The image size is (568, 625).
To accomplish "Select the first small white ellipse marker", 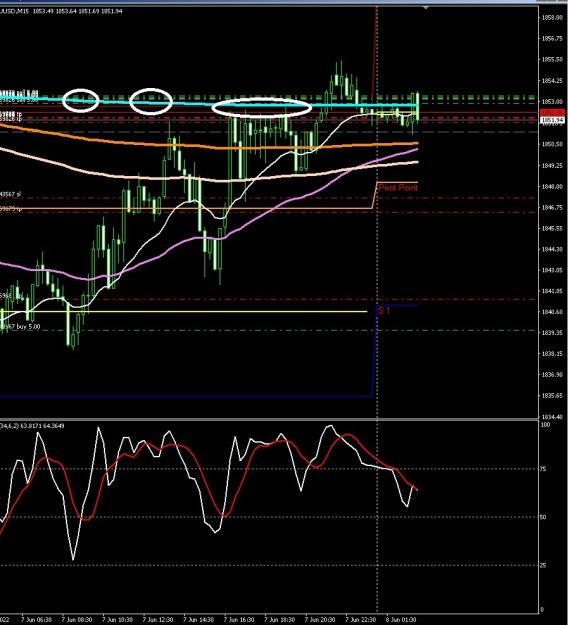I will point(81,100).
